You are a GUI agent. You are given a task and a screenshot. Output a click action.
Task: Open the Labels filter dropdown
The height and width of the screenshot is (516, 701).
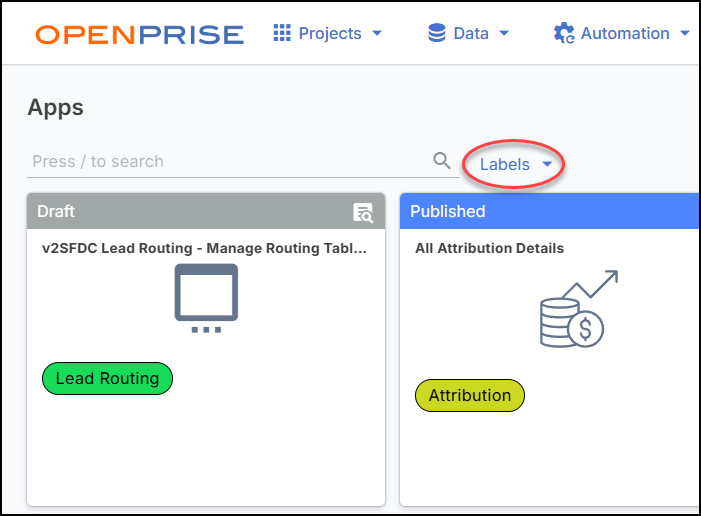515,164
